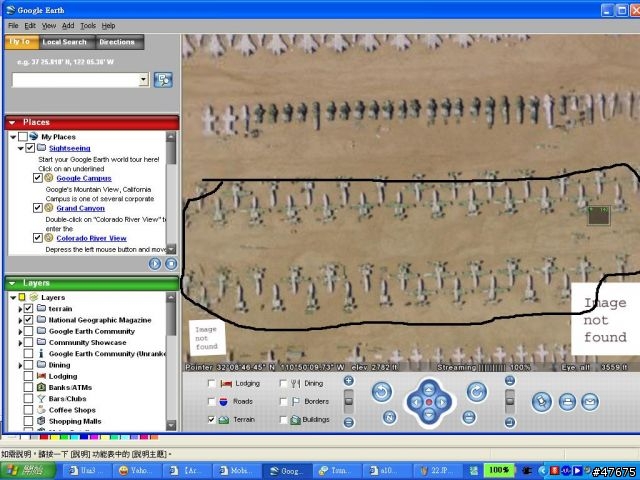Uncheck the Grand Canyon checkbox
Viewport: 640px width, 480px height.
(x=38, y=208)
